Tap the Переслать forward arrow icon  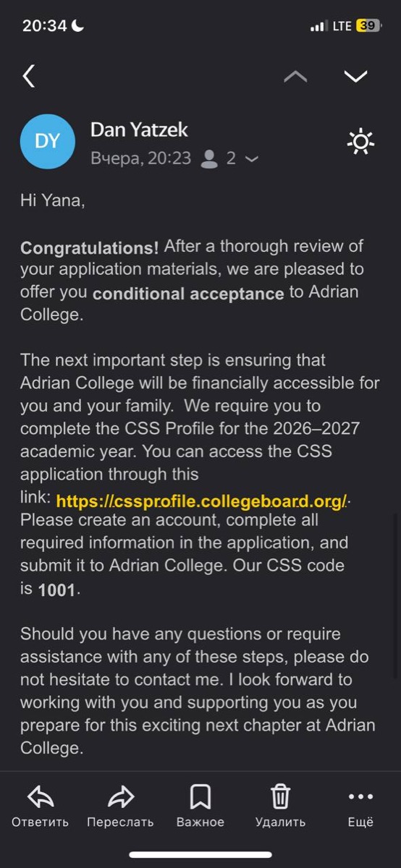coord(120,796)
